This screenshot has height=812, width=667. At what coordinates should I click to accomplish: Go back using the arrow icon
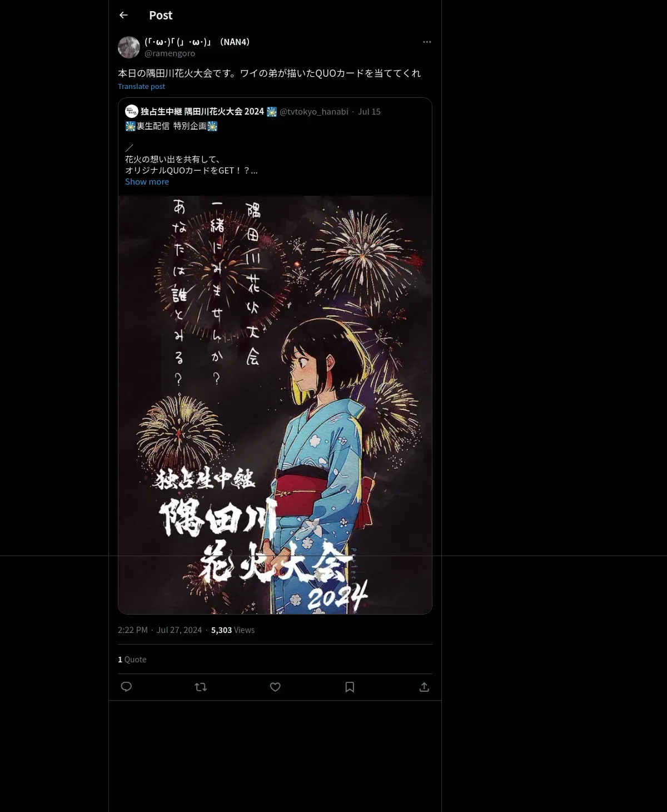pos(123,15)
